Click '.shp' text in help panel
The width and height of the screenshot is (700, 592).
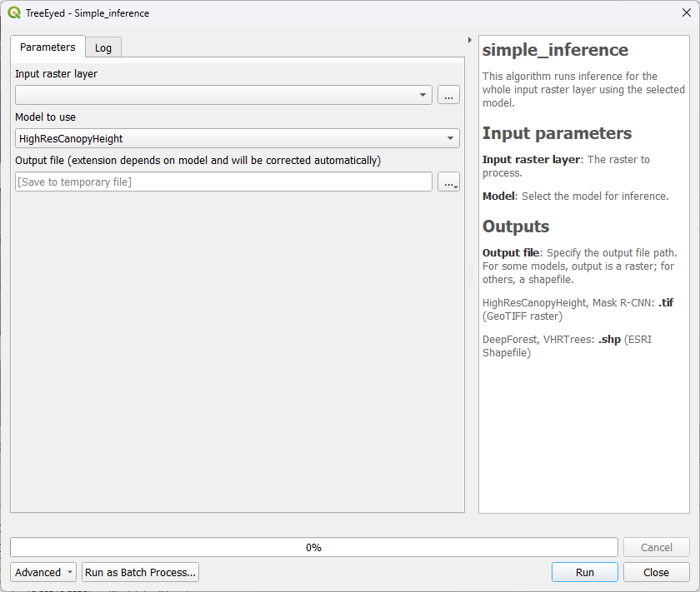click(609, 340)
